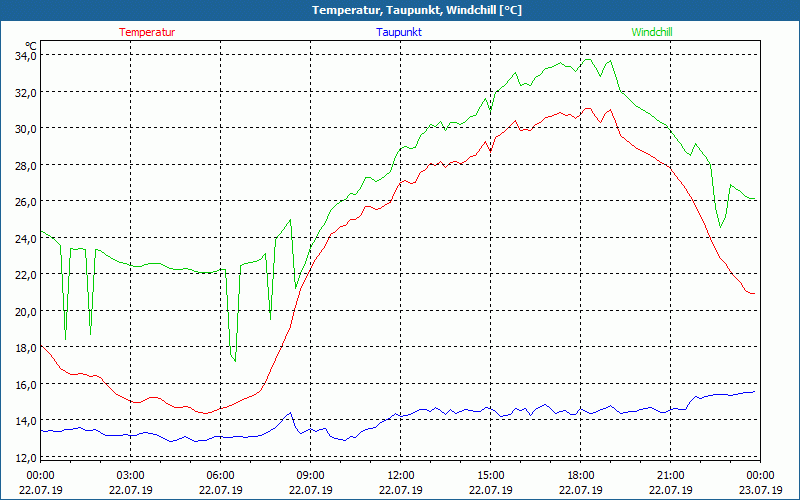Image resolution: width=800 pixels, height=500 pixels.
Task: Click the 15:00 time axis label
Action: 491,476
